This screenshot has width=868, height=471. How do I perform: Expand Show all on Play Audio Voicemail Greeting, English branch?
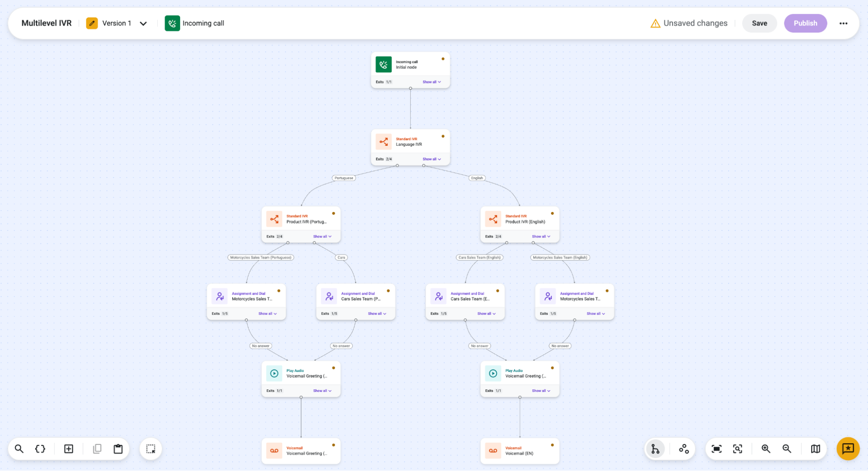click(541, 391)
